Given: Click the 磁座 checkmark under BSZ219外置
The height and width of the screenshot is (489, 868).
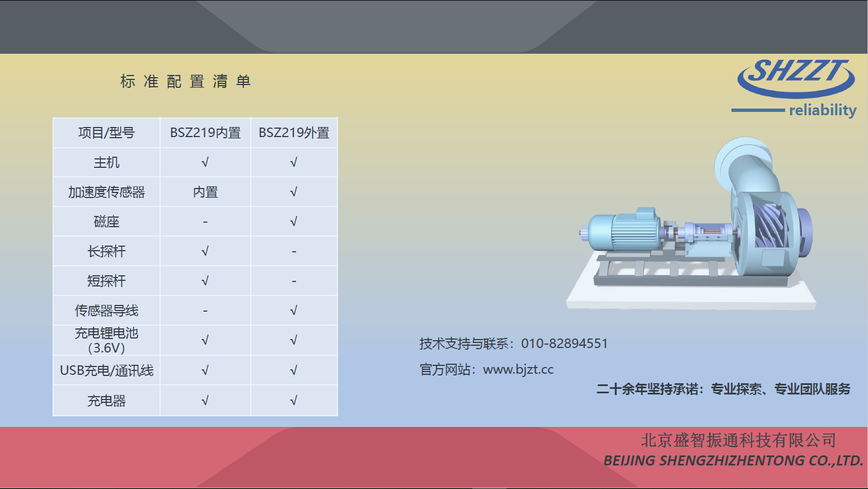Looking at the screenshot, I should [294, 222].
